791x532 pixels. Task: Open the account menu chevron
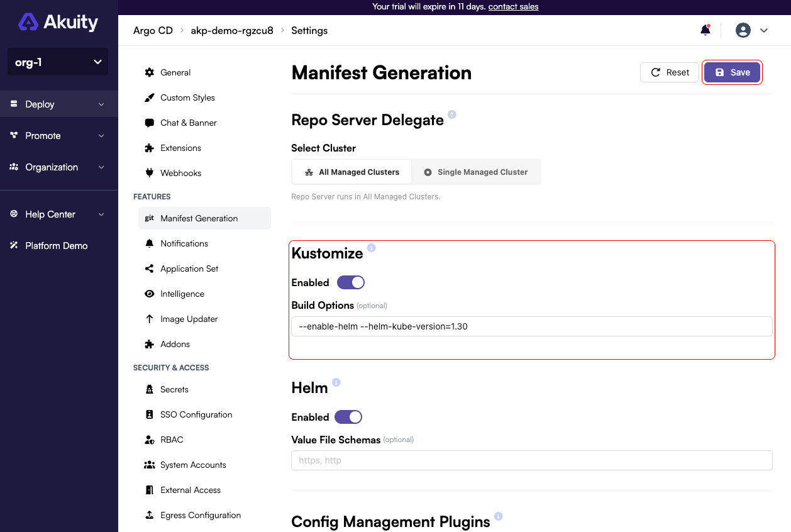pyautogui.click(x=765, y=30)
